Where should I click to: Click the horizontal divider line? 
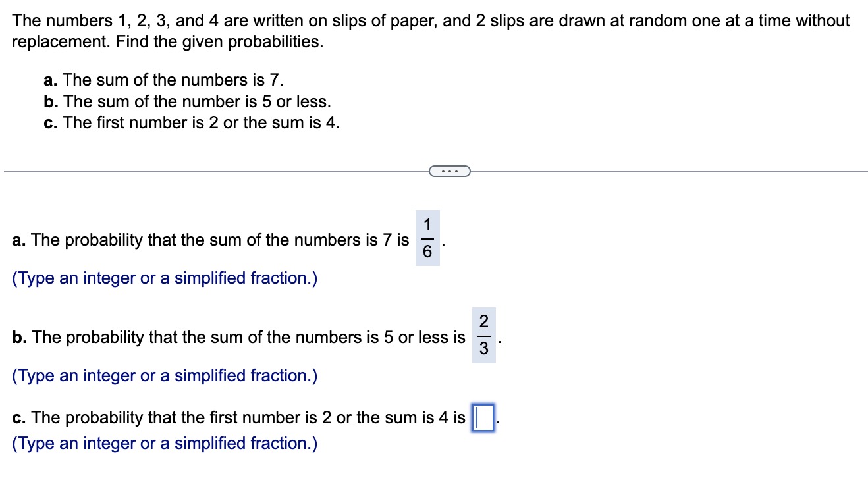(x=198, y=171)
